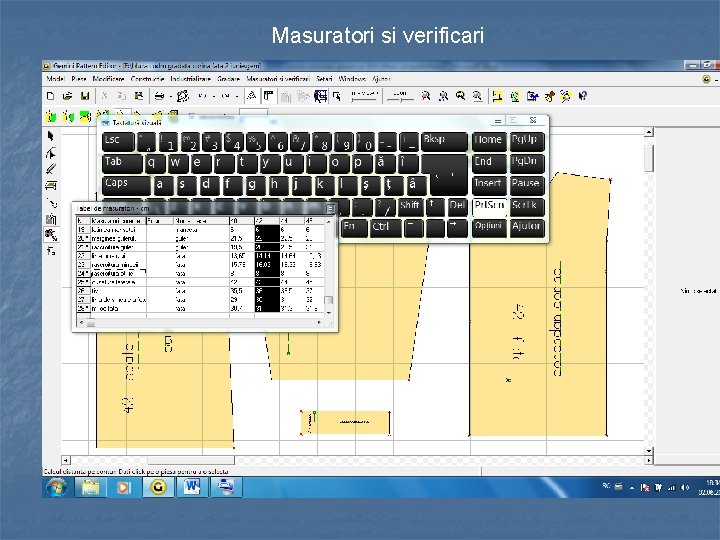Expand the Modificare menu
This screenshot has width=720, height=540.
(x=110, y=78)
